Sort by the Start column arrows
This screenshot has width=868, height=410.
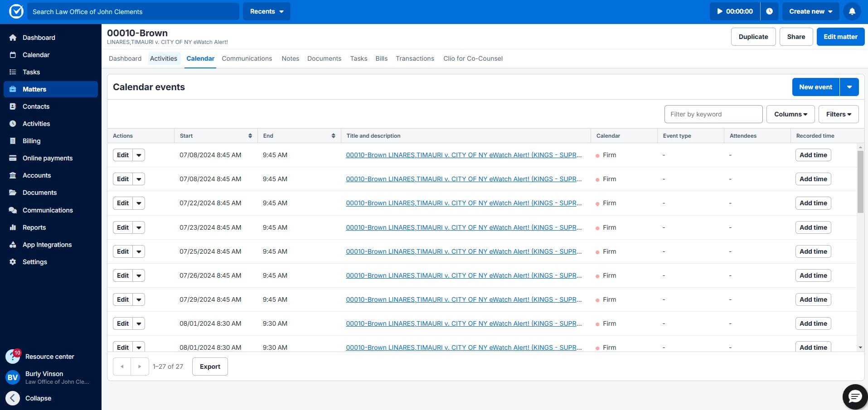[250, 136]
